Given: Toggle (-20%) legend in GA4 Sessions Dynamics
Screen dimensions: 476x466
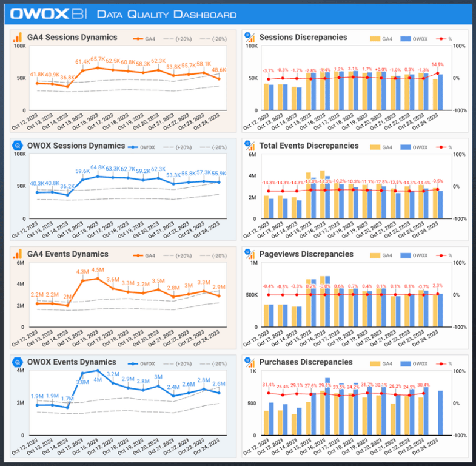Looking at the screenshot, I should (213, 39).
